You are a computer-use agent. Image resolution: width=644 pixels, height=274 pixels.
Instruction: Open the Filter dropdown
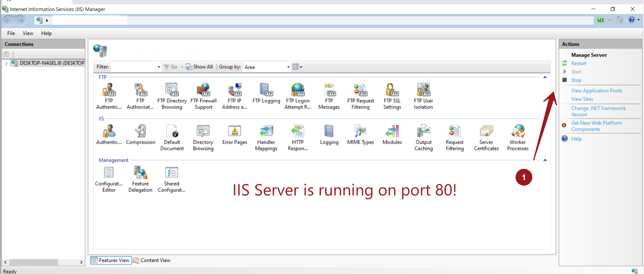[x=159, y=67]
